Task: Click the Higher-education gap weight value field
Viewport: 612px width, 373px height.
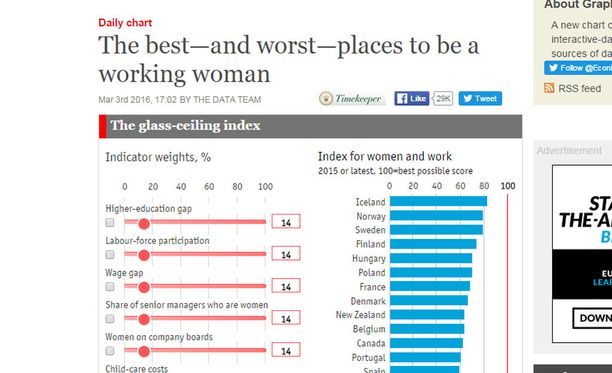Action: 286,222
